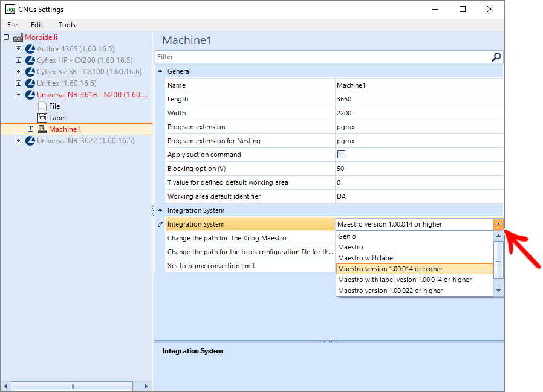Click the Program extension for Nesting value
Image resolution: width=543 pixels, height=392 pixels.
pyautogui.click(x=420, y=141)
